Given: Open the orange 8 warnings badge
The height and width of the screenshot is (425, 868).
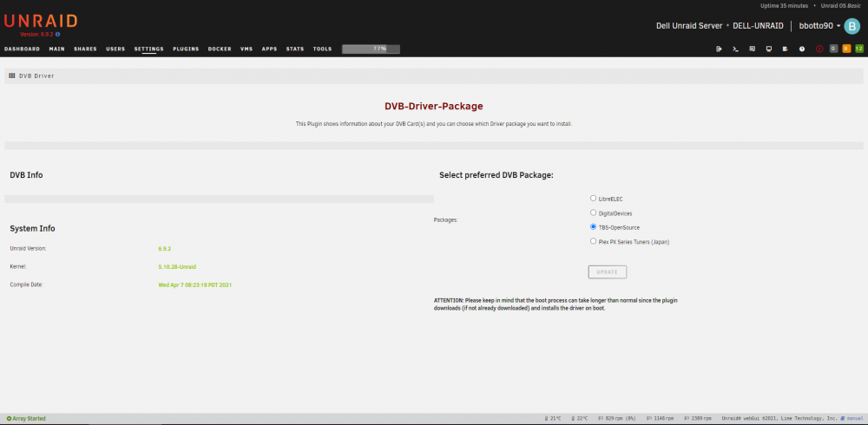Looking at the screenshot, I should 846,49.
